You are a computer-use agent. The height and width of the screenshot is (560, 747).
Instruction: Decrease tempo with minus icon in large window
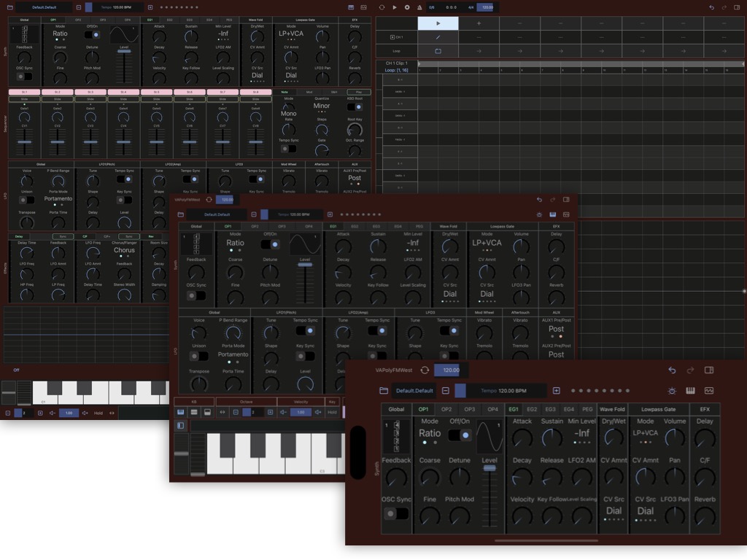79,7
